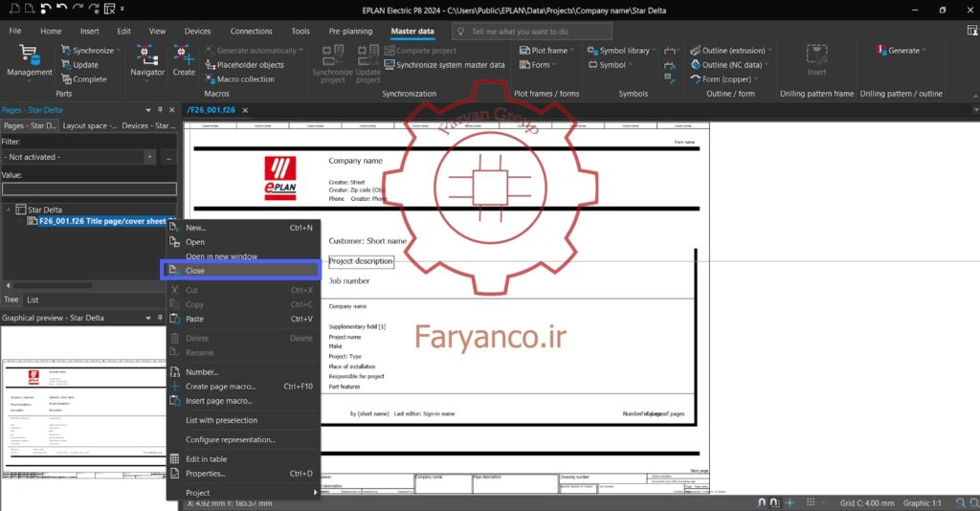
Task: Choose Insert page macro...
Action: tap(243, 401)
